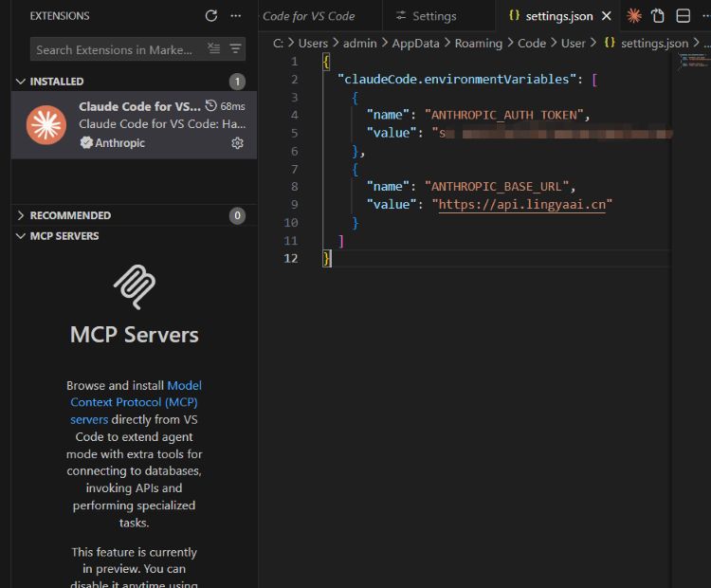Open Claude Code extension manage gear
Viewport: 711px width, 588px height.
pos(237,143)
